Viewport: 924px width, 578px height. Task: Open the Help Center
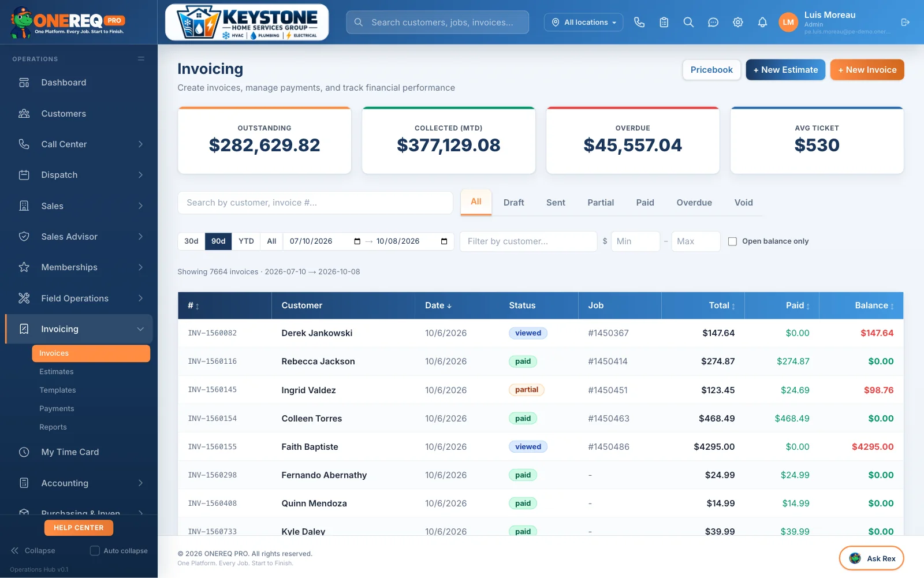(x=79, y=528)
